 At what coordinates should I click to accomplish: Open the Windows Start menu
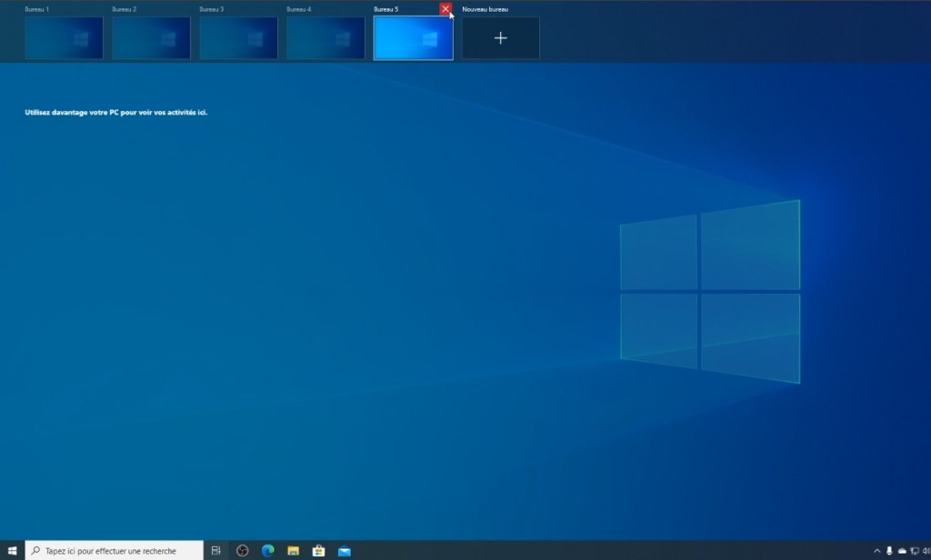(12, 550)
